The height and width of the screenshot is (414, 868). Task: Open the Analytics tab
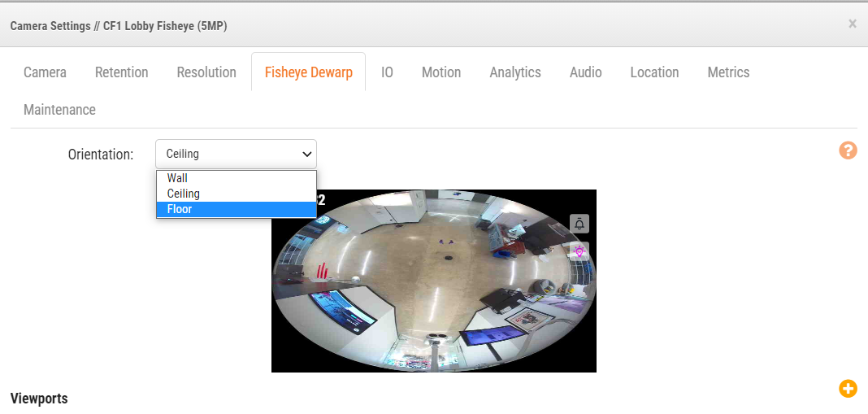coord(514,72)
